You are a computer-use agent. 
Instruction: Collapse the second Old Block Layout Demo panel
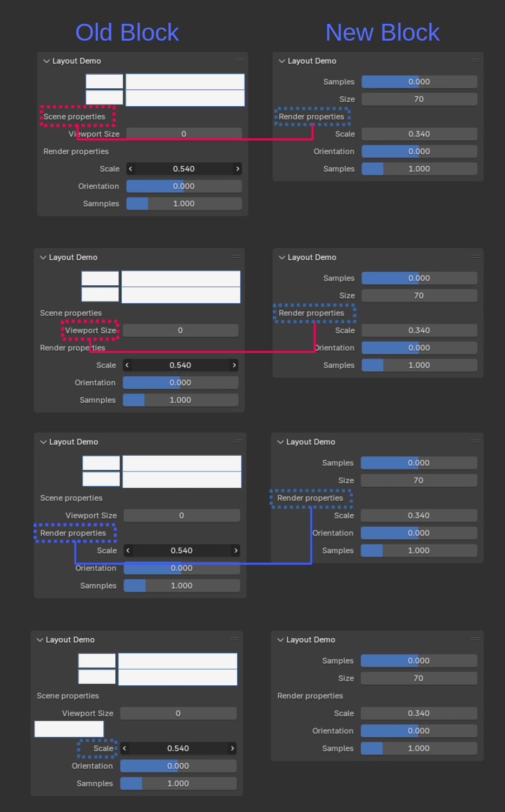click(x=43, y=258)
